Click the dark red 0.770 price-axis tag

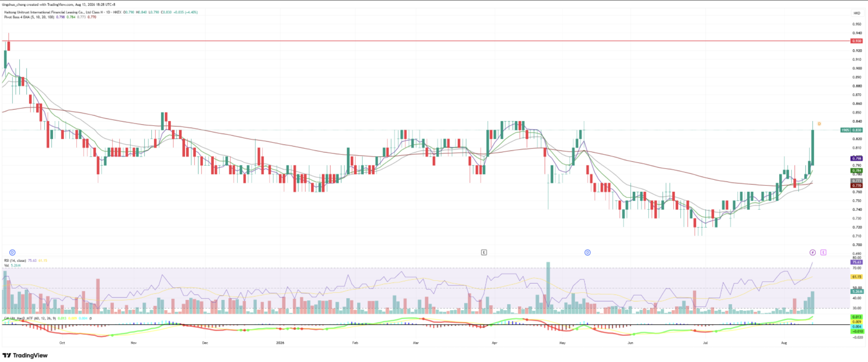856,185
